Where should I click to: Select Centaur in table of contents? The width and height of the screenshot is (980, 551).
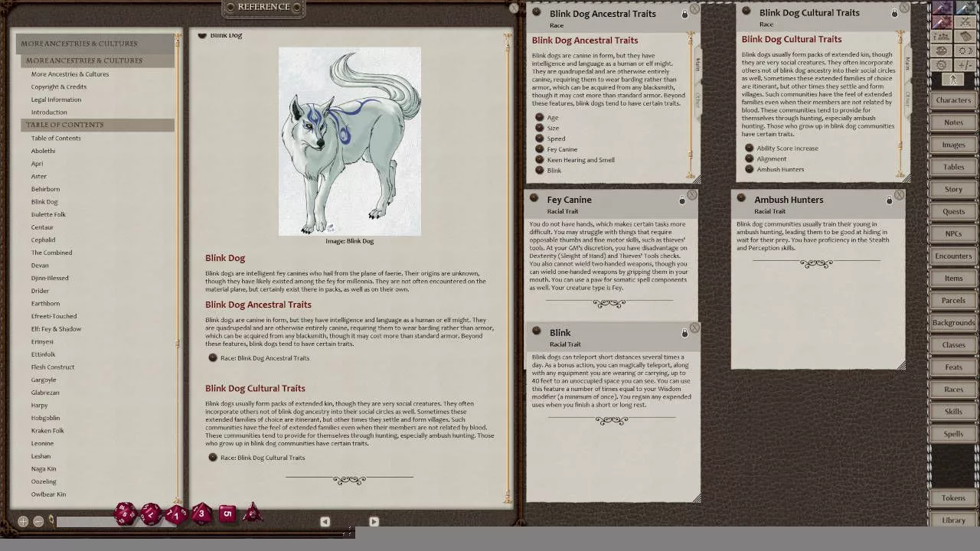42,227
